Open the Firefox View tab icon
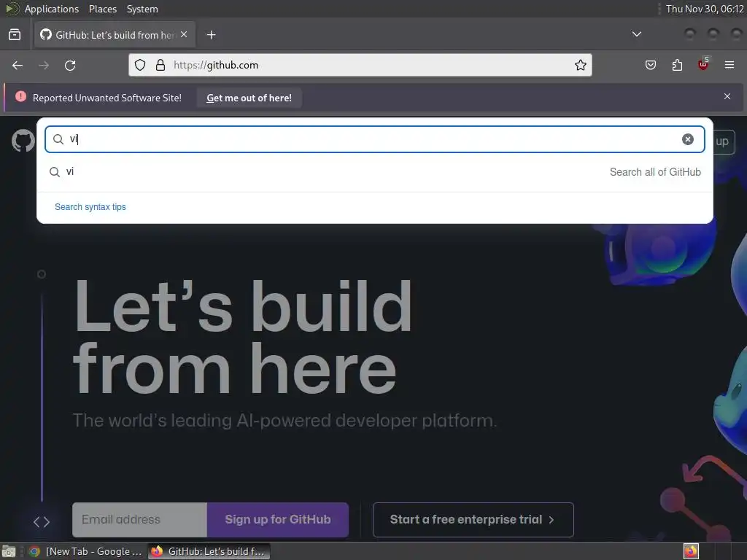 click(15, 35)
